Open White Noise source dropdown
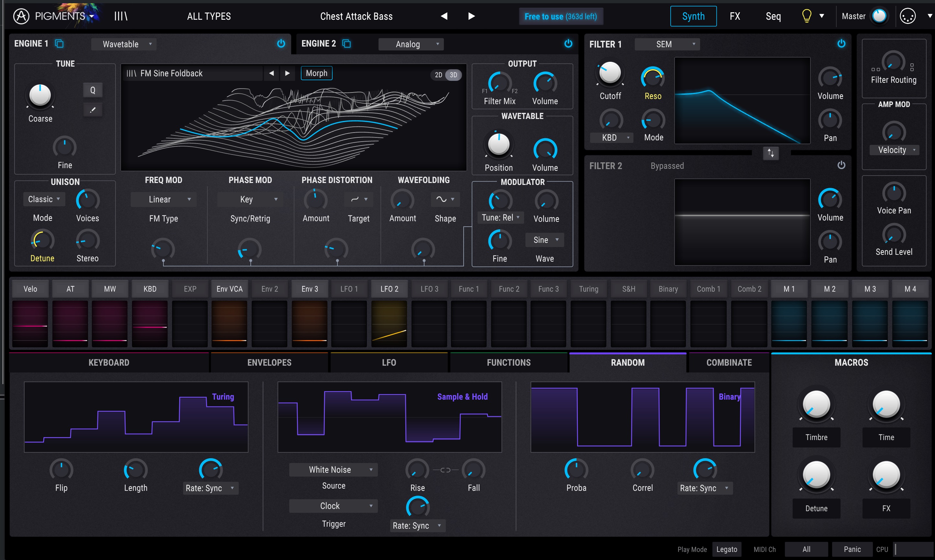Viewport: 935px width, 560px height. pyautogui.click(x=333, y=470)
